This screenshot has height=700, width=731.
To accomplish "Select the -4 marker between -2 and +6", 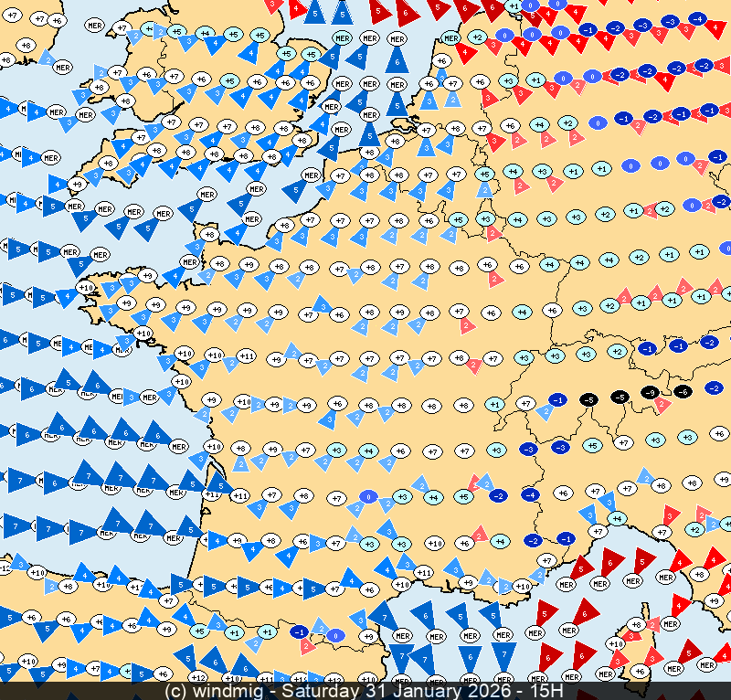I will [x=529, y=494].
